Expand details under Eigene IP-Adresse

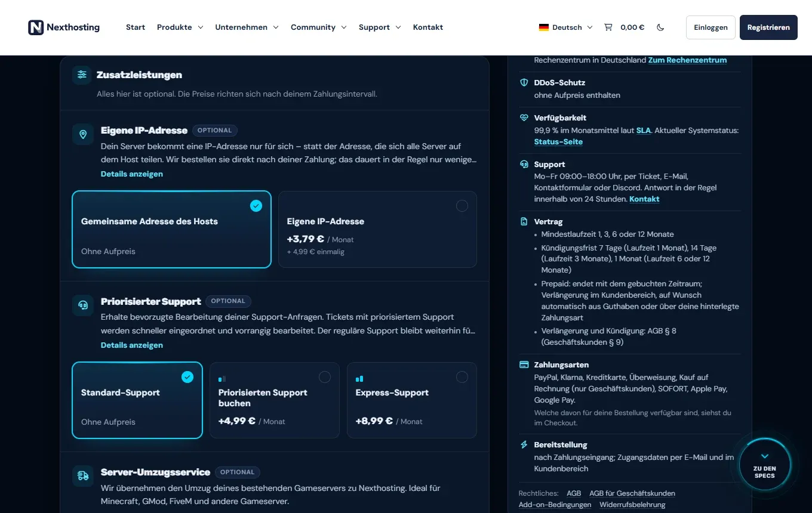point(132,174)
